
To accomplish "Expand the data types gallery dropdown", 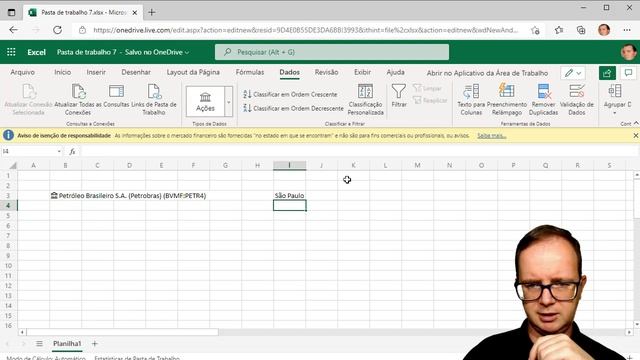I will pos(229,102).
